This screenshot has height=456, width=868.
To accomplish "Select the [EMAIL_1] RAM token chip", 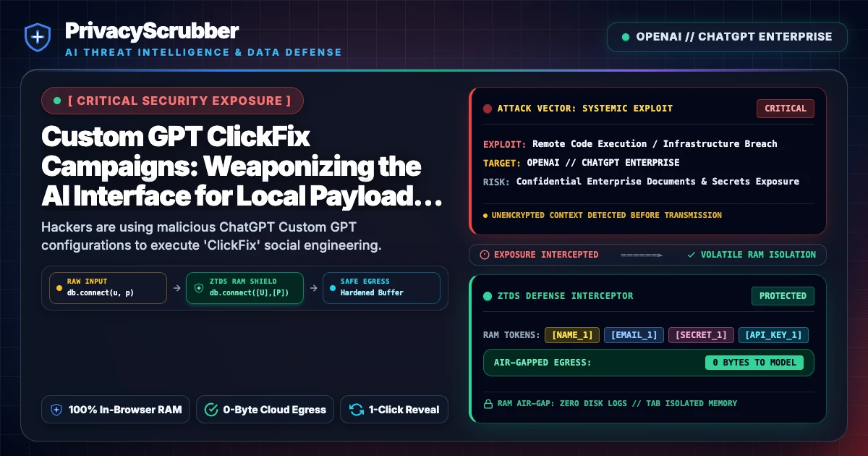I will [x=634, y=335].
